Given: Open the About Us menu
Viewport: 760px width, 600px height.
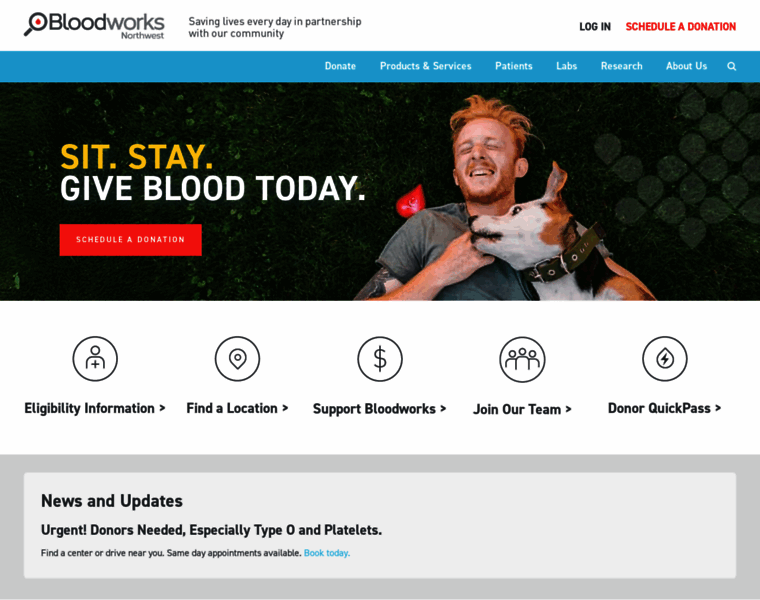Looking at the screenshot, I should tap(686, 66).
